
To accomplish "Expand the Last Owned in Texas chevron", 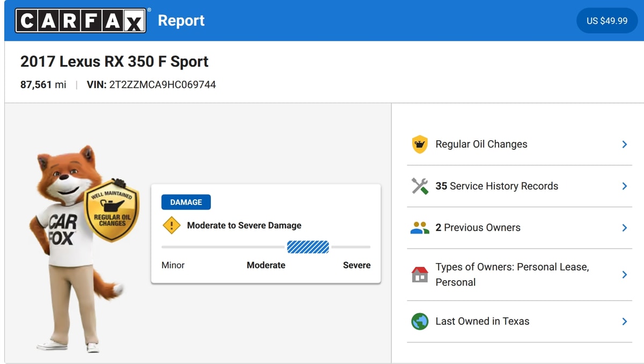I will 624,322.
